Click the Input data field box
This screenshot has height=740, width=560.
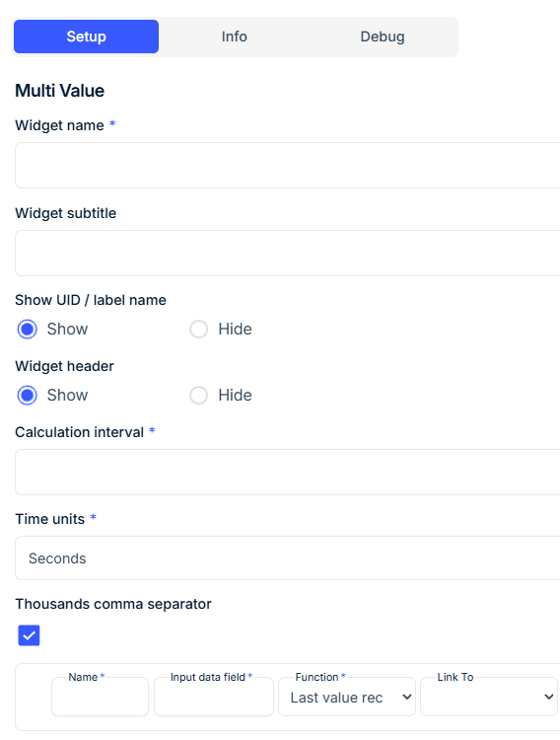click(x=214, y=697)
